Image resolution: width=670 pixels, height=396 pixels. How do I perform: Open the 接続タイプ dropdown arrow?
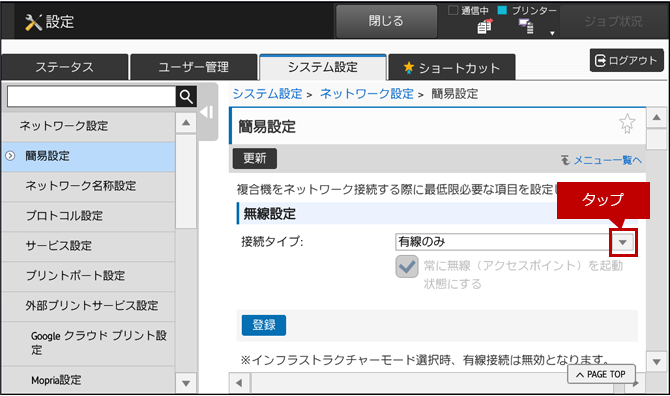623,242
